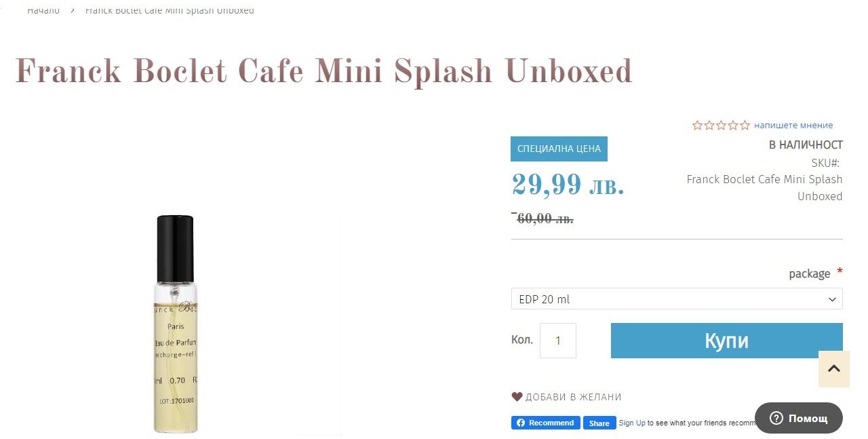Click the question mark help icon
868x439 pixels.
coord(776,418)
